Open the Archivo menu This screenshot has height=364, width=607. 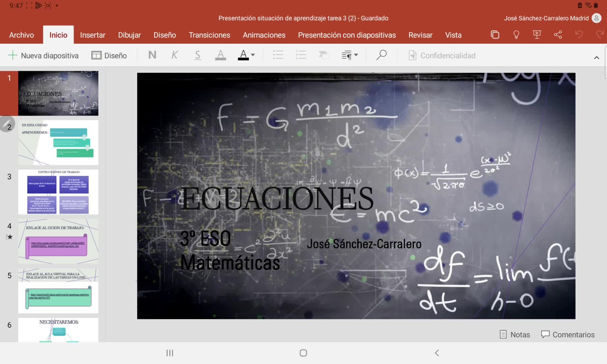pos(22,35)
